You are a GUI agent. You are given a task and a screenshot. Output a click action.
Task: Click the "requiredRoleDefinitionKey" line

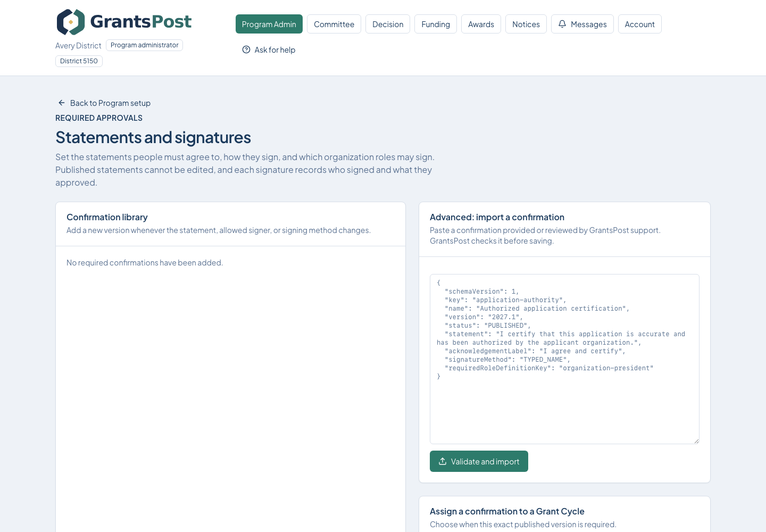[x=549, y=368]
